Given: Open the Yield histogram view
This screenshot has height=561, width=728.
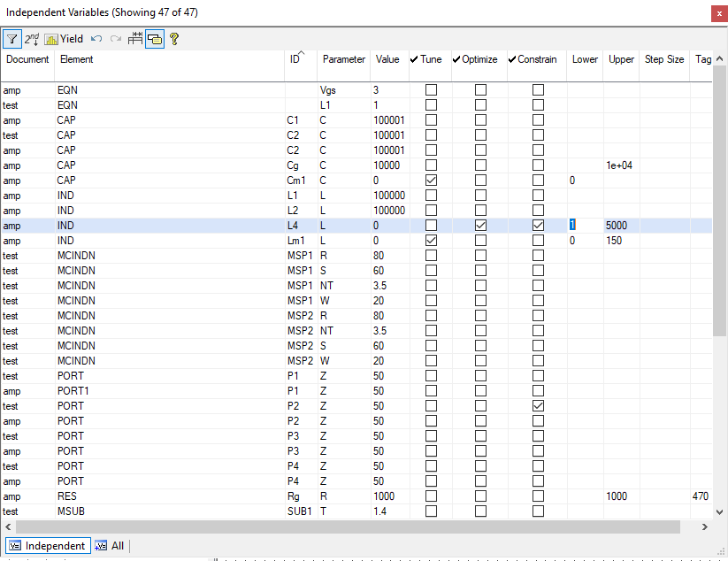Looking at the screenshot, I should coord(64,39).
